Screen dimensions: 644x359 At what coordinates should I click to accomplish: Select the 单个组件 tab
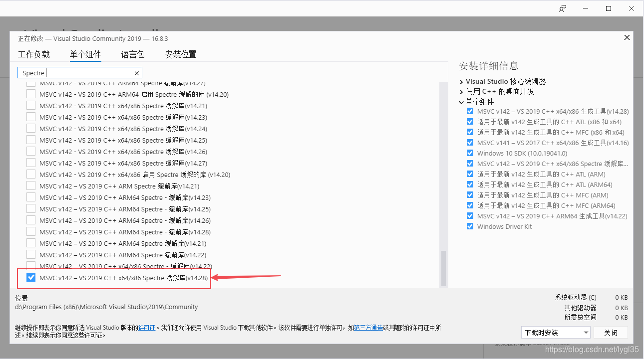[85, 55]
